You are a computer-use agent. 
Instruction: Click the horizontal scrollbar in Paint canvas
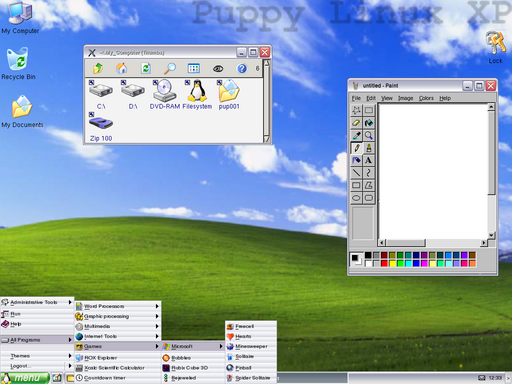point(432,243)
